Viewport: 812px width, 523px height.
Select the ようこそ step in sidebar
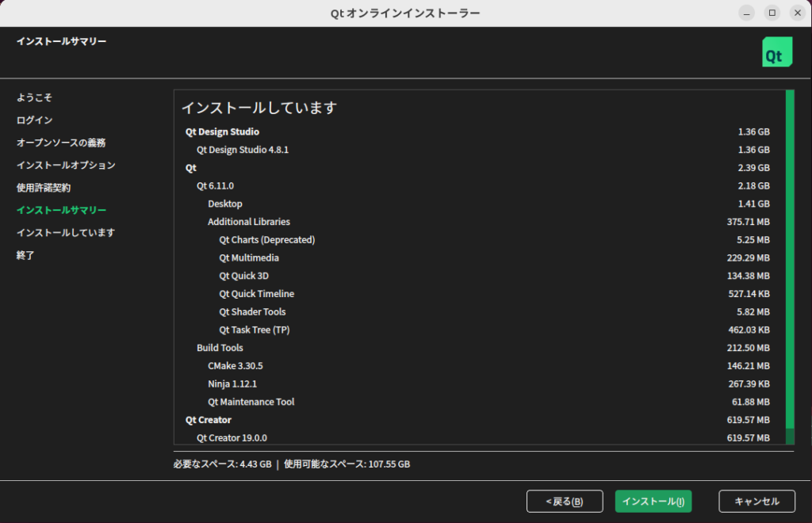[x=34, y=97]
